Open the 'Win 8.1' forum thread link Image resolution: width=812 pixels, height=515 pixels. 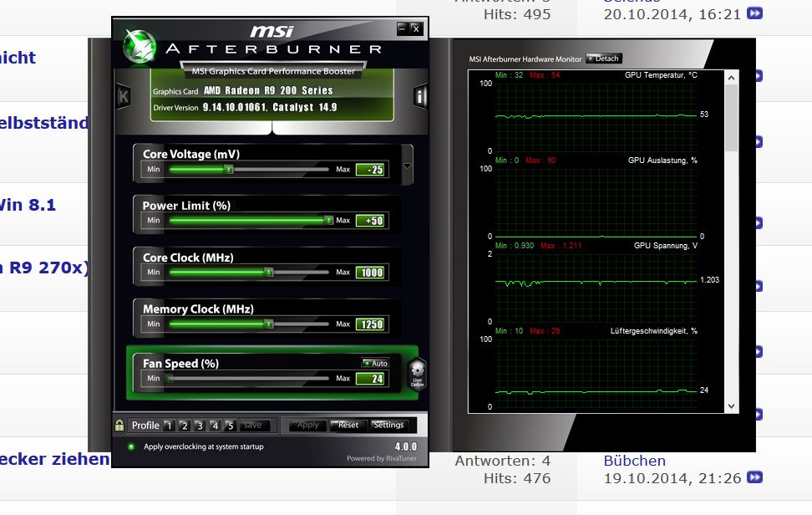click(x=28, y=205)
